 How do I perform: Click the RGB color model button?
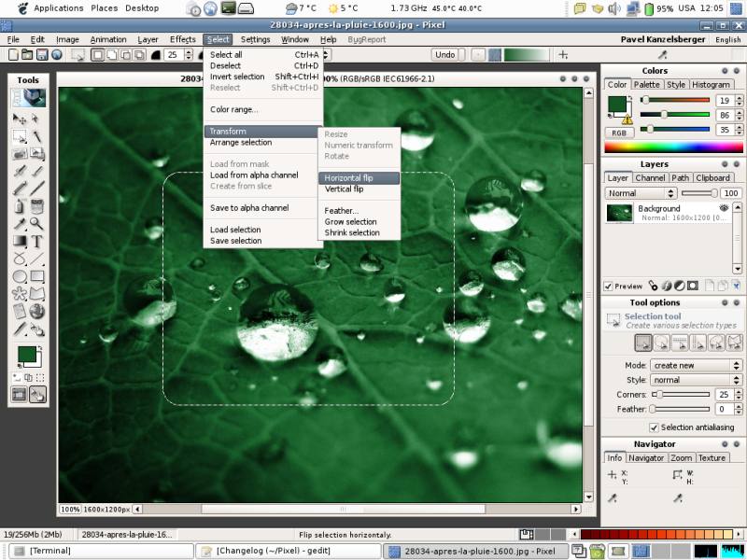(618, 133)
